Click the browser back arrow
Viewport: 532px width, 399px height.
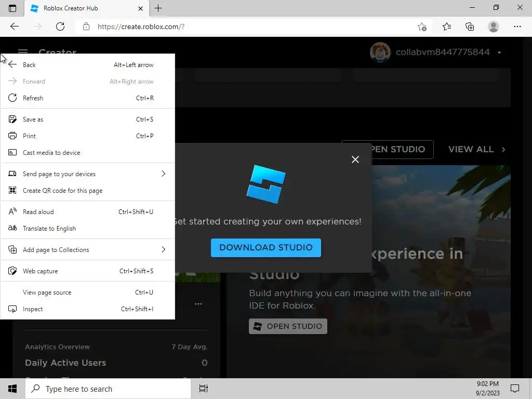[x=14, y=26]
